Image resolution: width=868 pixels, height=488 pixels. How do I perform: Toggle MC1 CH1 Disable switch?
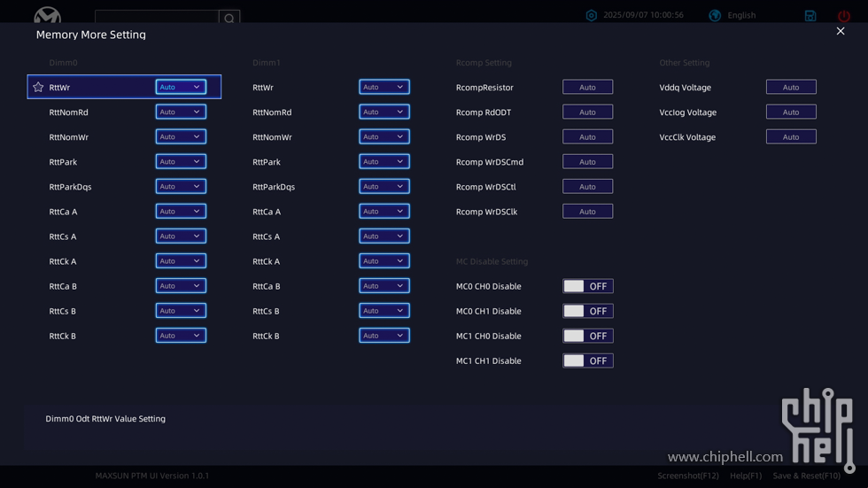pyautogui.click(x=588, y=360)
